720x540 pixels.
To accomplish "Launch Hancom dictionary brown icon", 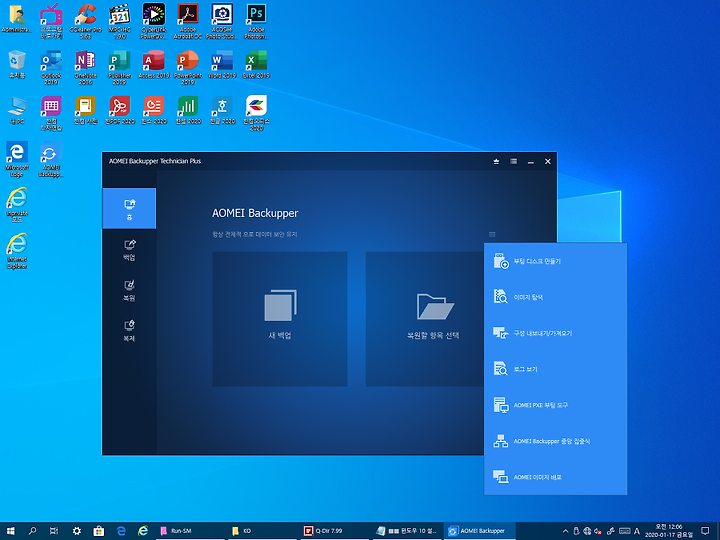I will 85,111.
